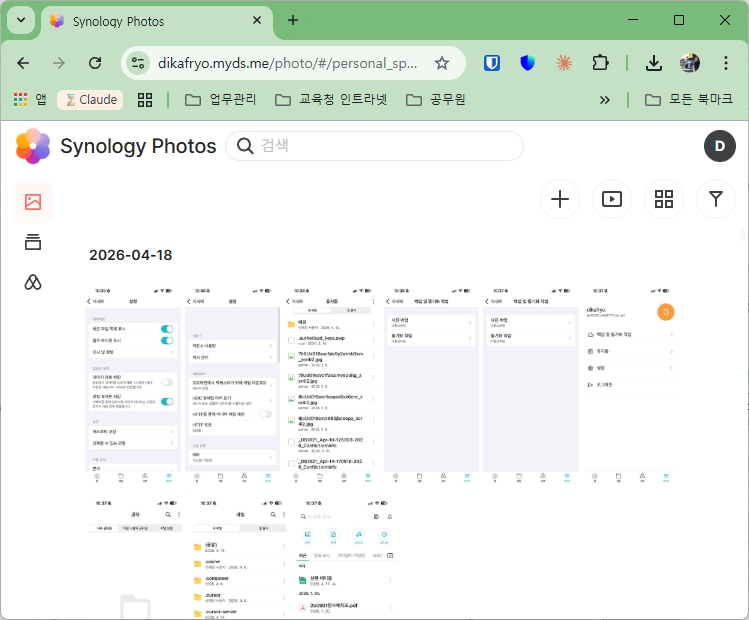Start the slideshow with the play icon
The height and width of the screenshot is (620, 749).
[x=612, y=199]
